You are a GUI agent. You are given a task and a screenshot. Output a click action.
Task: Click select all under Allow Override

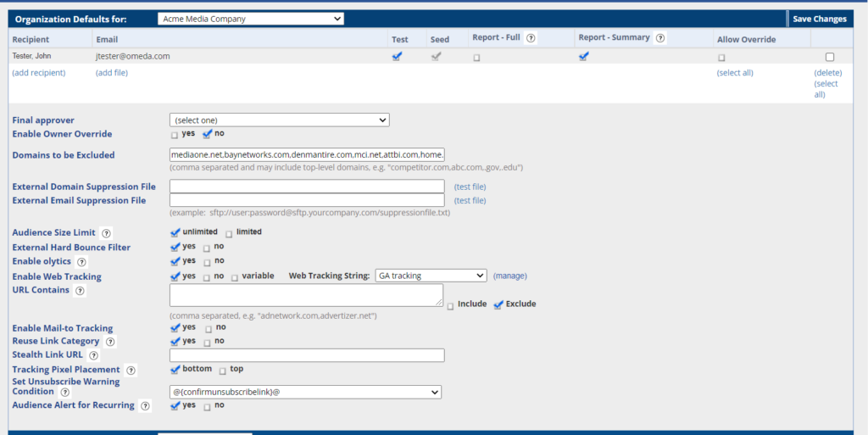pyautogui.click(x=735, y=73)
